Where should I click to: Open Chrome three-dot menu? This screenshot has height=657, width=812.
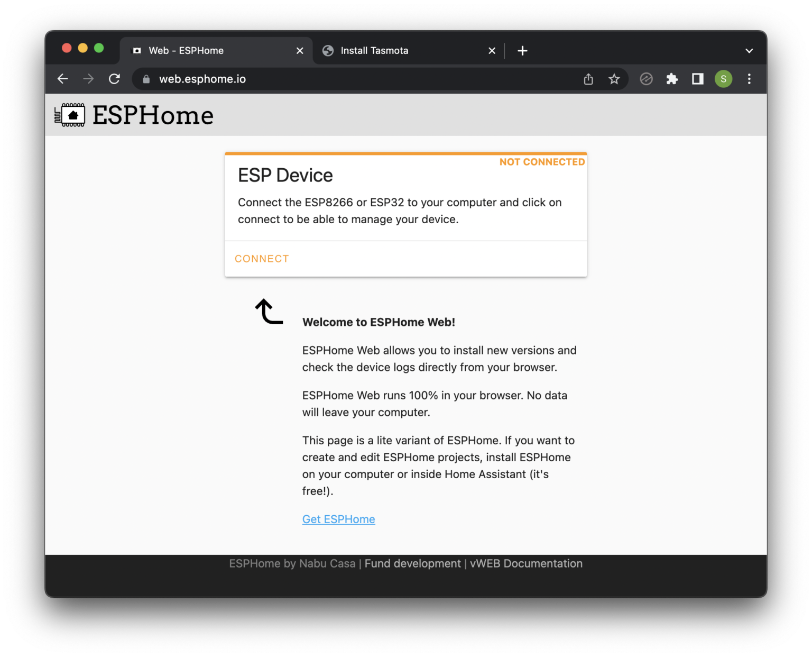[749, 79]
